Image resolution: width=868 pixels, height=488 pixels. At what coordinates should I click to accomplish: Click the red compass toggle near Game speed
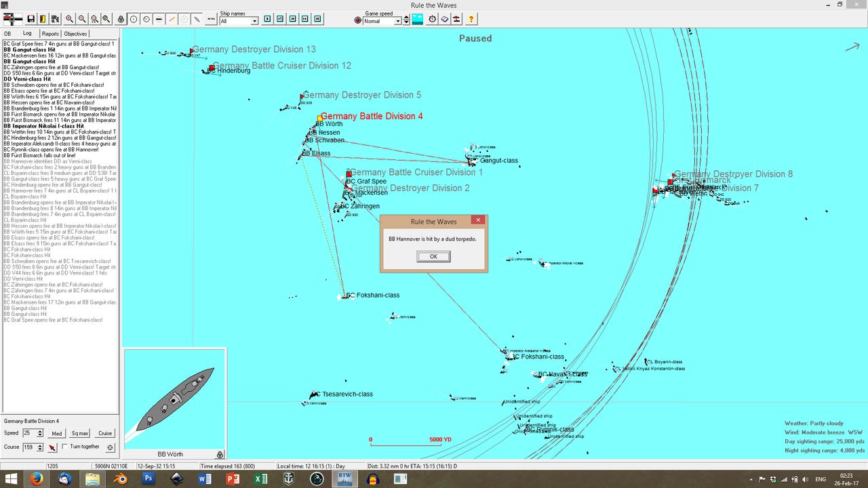(358, 20)
